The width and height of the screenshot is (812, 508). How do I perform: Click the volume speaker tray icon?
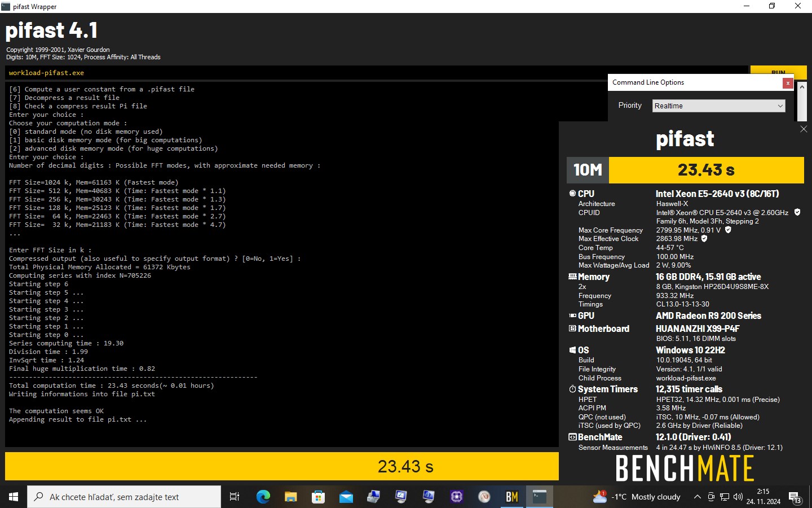(x=738, y=497)
